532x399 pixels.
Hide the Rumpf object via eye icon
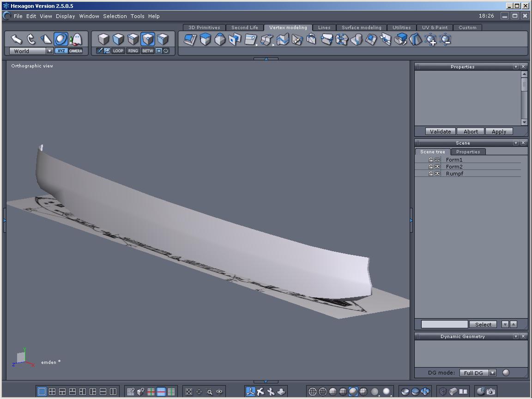(437, 174)
